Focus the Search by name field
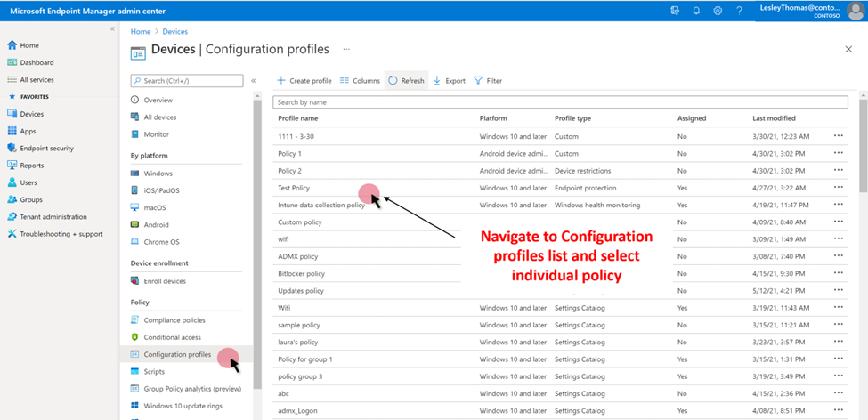Image resolution: width=868 pixels, height=420 pixels. pyautogui.click(x=560, y=102)
